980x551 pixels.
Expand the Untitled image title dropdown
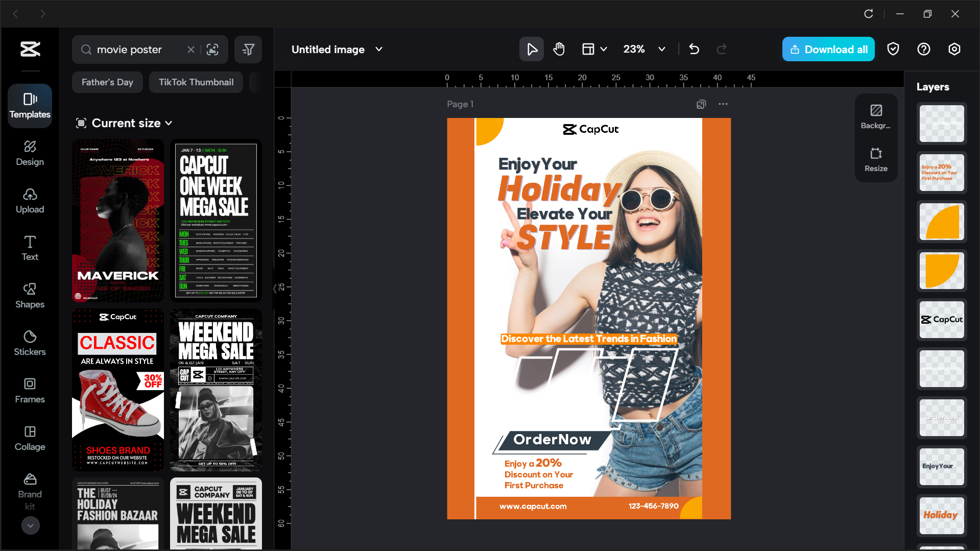[378, 49]
